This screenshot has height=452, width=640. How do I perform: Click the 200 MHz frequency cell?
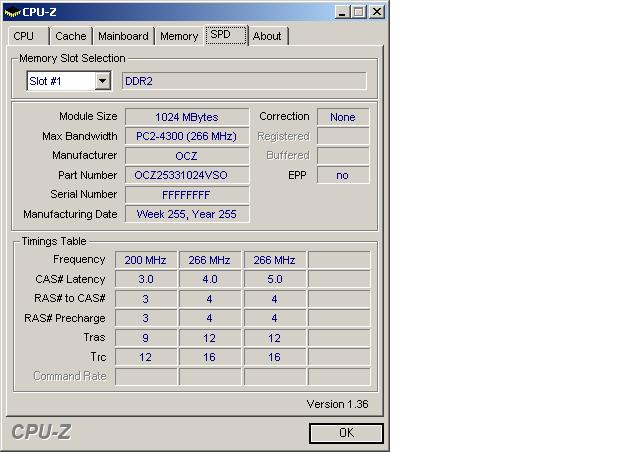coord(146,260)
